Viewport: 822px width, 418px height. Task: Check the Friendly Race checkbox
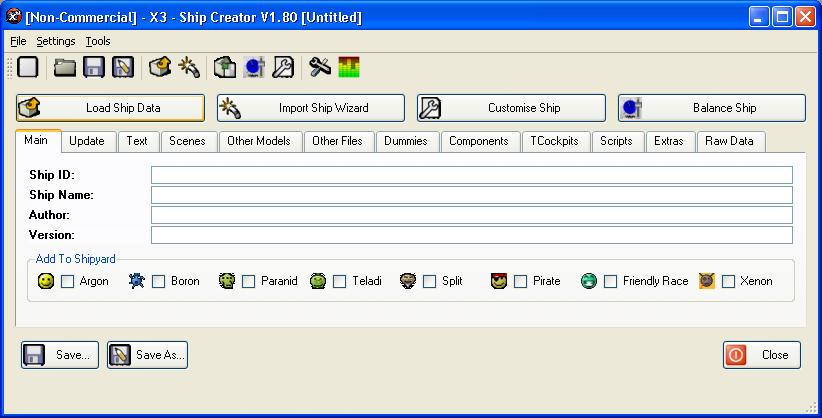(x=610, y=282)
